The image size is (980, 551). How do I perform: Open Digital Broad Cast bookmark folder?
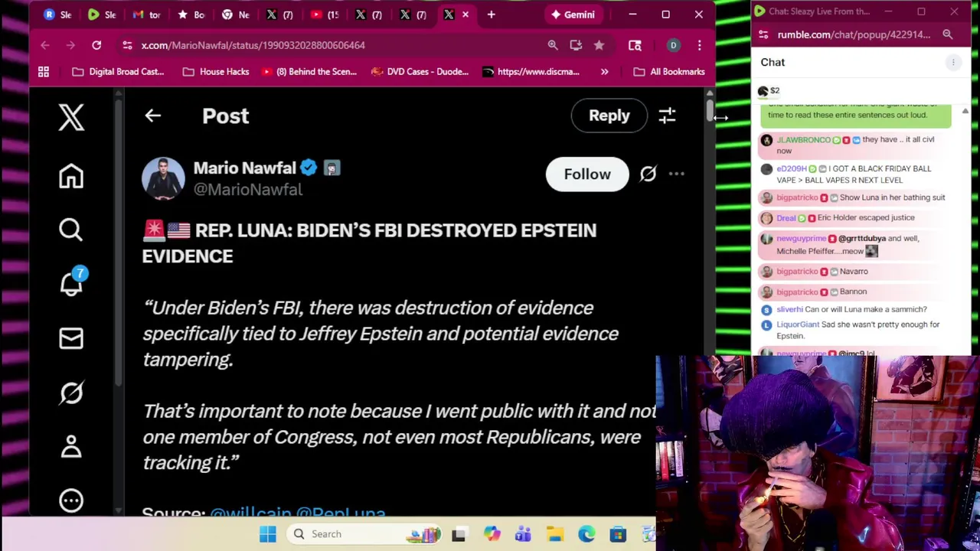click(118, 71)
